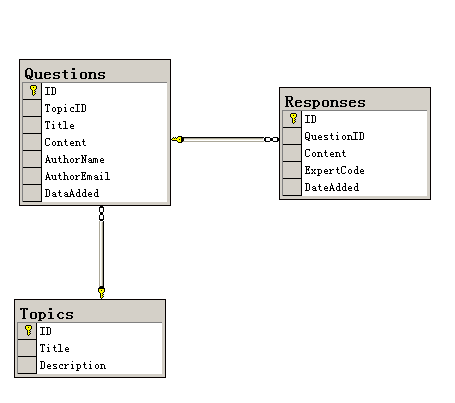Click the horizontal relationship line between Questions and Responses
Image resolution: width=455 pixels, height=403 pixels.
click(x=224, y=139)
